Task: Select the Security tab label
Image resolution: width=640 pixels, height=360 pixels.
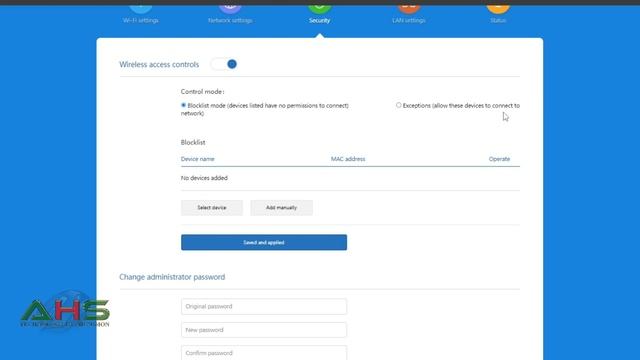Action: [x=320, y=20]
